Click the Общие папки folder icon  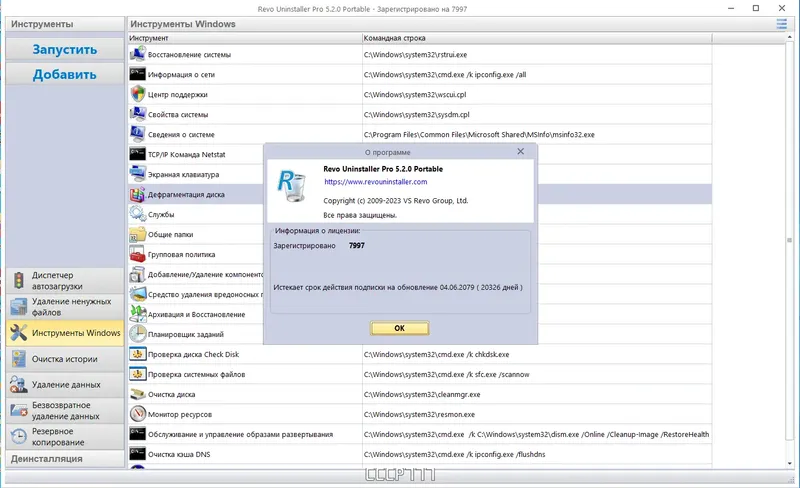tap(137, 234)
